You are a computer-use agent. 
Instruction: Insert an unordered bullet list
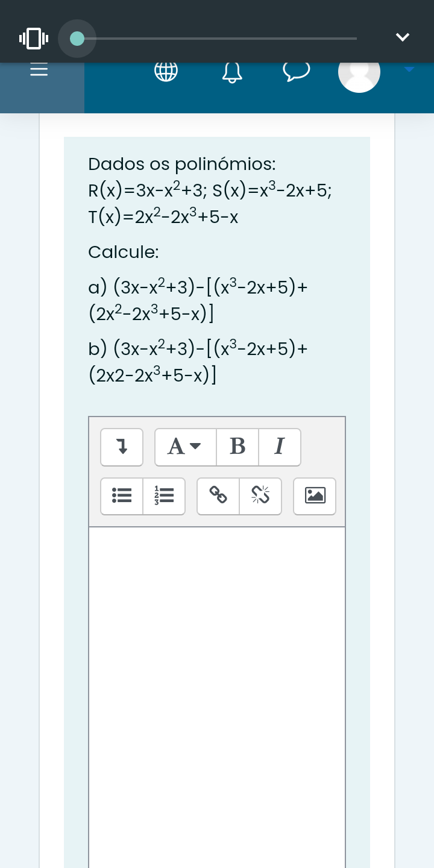(x=122, y=496)
